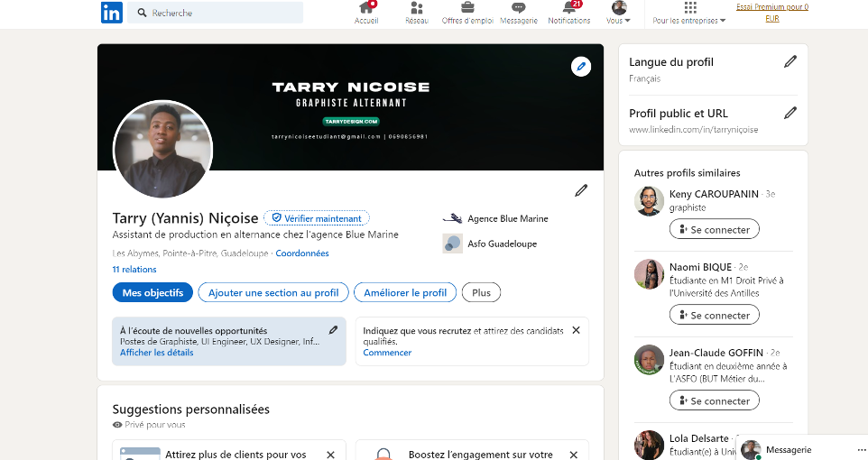This screenshot has height=460, width=868.
Task: Click Afficher les détails link
Action: [x=157, y=353]
